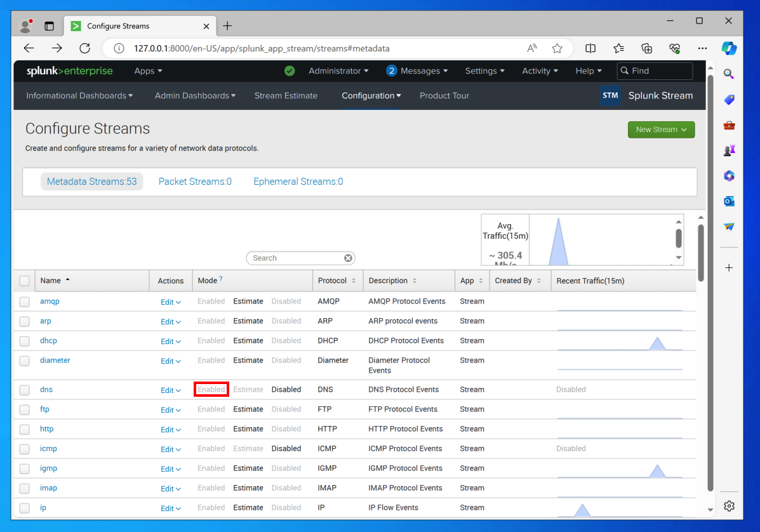Expand the Configuration menu

[x=371, y=96]
